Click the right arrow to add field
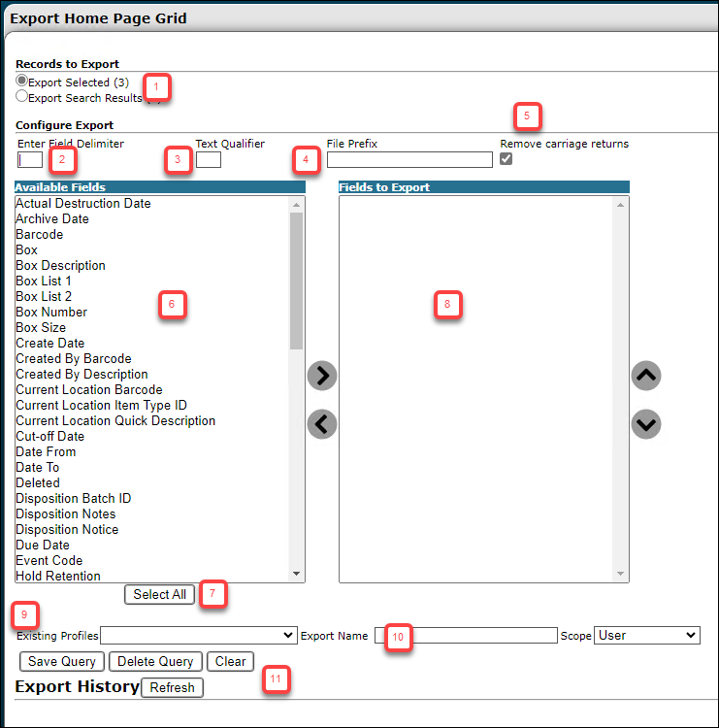This screenshot has width=719, height=728. point(322,376)
